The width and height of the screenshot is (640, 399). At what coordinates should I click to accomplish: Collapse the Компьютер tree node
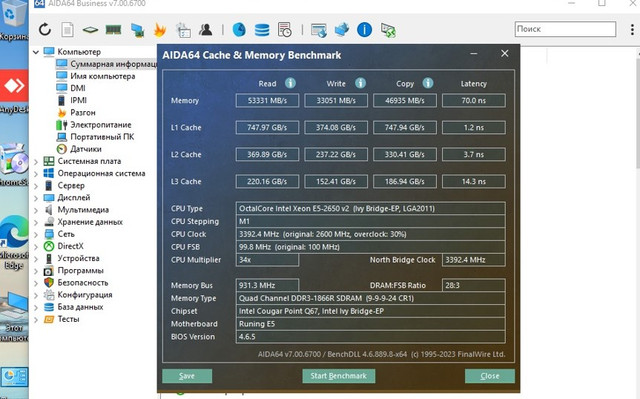tap(36, 52)
